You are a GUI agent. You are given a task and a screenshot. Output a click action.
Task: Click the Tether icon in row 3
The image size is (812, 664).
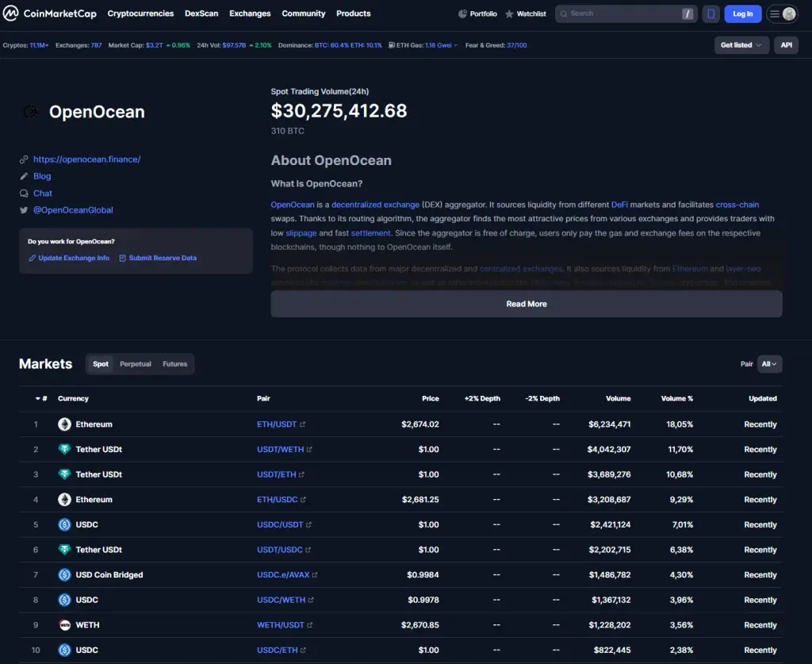coord(64,474)
